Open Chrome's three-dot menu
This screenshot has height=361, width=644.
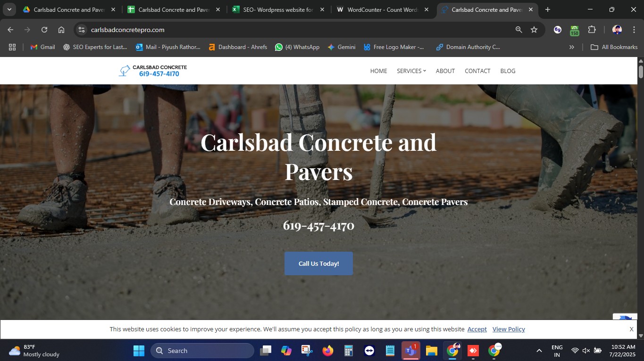(x=634, y=30)
